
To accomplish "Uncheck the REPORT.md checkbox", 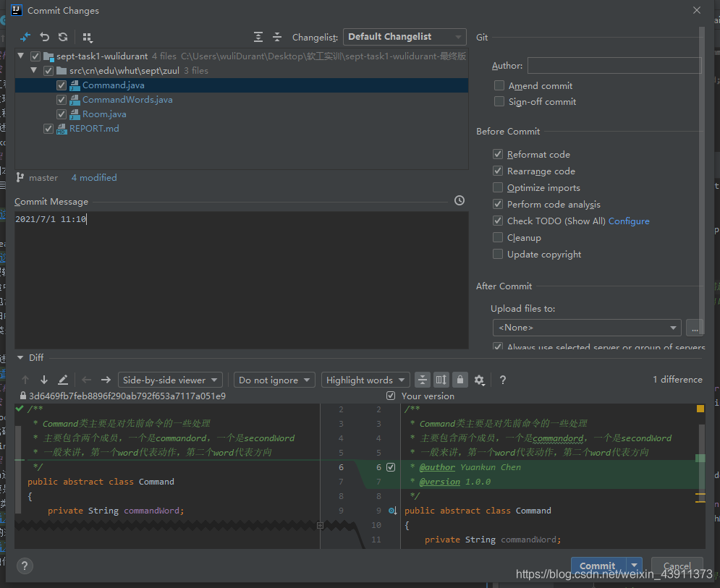I will point(48,129).
